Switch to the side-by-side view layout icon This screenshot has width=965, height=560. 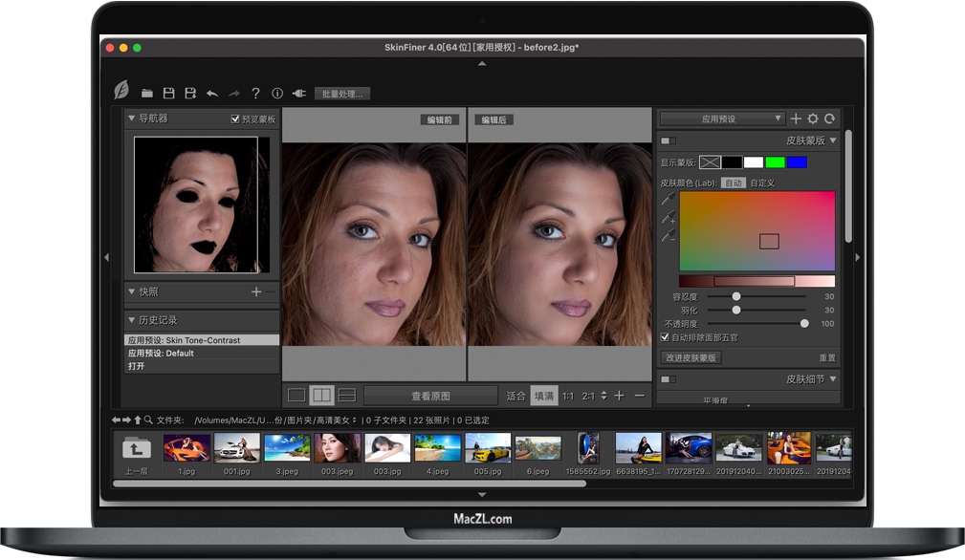click(321, 395)
